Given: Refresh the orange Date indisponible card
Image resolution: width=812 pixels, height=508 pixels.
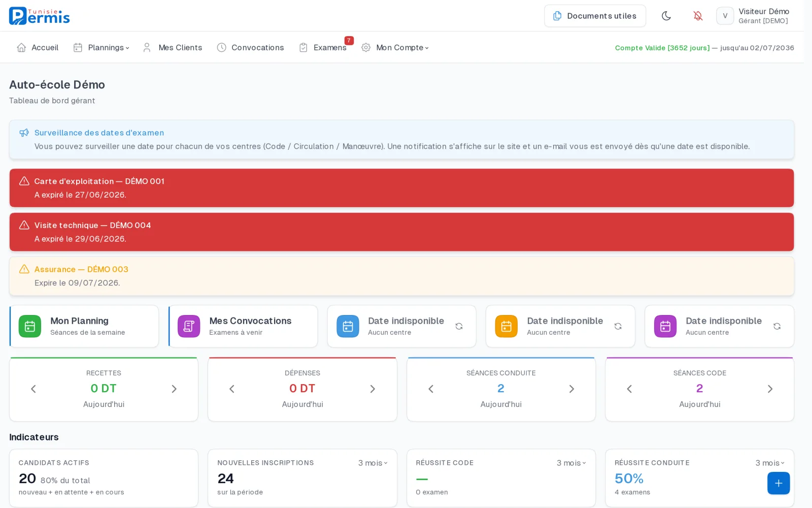Looking at the screenshot, I should [618, 326].
